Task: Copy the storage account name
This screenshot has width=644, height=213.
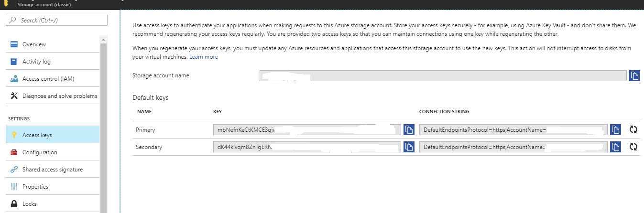Action: tap(634, 75)
